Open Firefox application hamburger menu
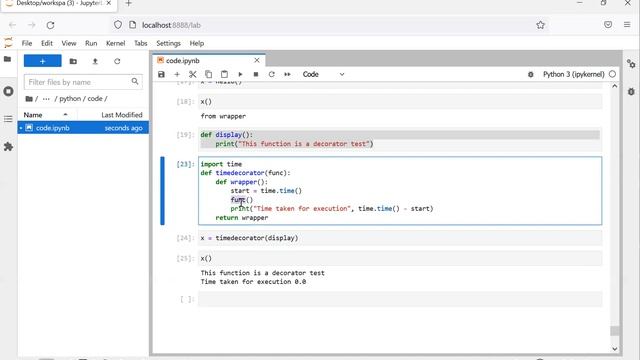The width and height of the screenshot is (640, 360). tap(627, 25)
